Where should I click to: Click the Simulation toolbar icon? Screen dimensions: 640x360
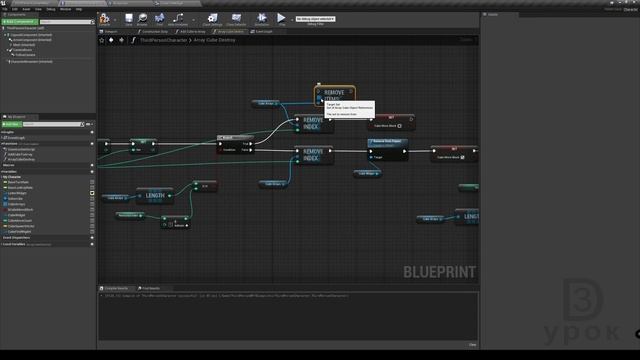coord(262,19)
